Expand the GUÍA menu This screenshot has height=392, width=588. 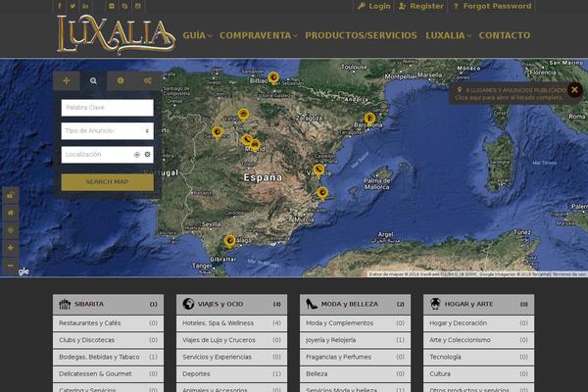point(197,35)
